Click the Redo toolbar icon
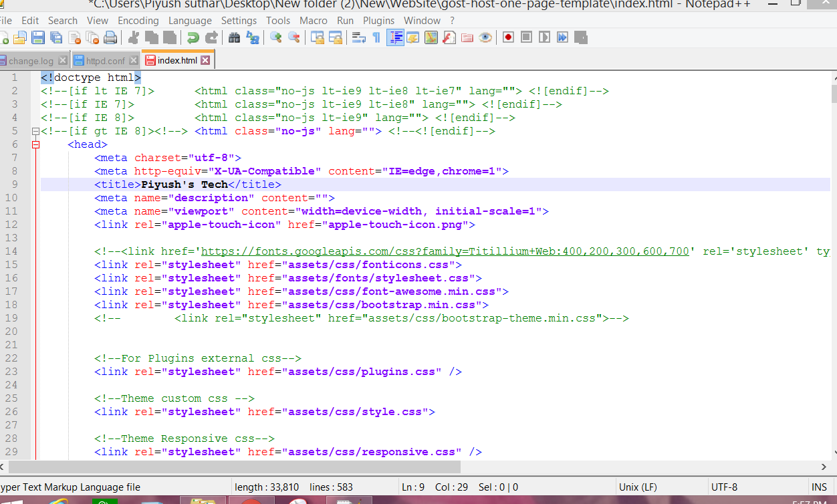The width and height of the screenshot is (837, 504). [211, 37]
